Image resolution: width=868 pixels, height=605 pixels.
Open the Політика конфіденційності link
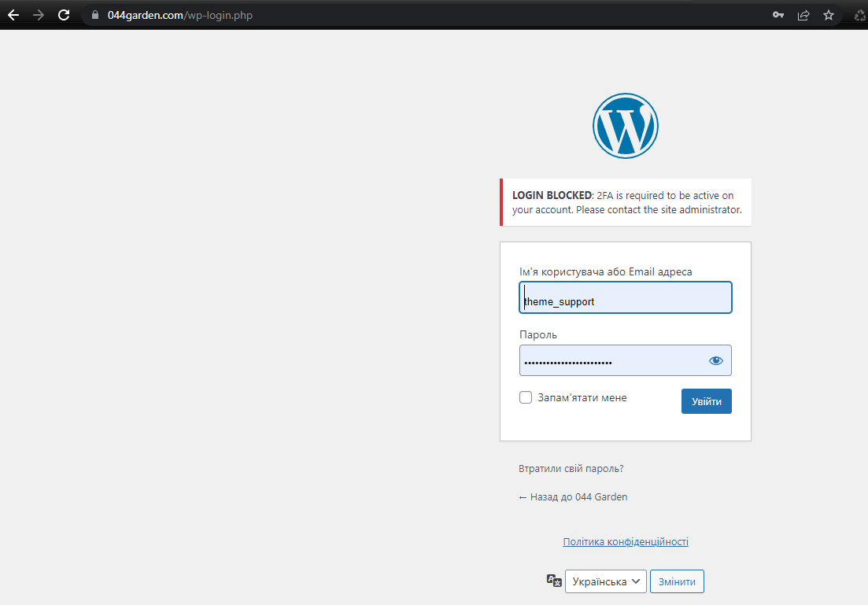click(x=626, y=541)
